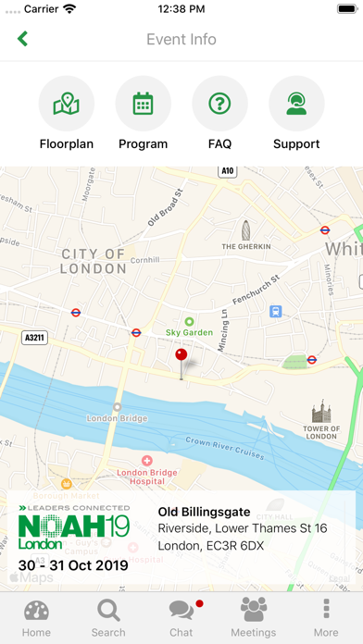This screenshot has width=363, height=644.
Task: Tap the London Bridge label on map
Action: click(118, 418)
